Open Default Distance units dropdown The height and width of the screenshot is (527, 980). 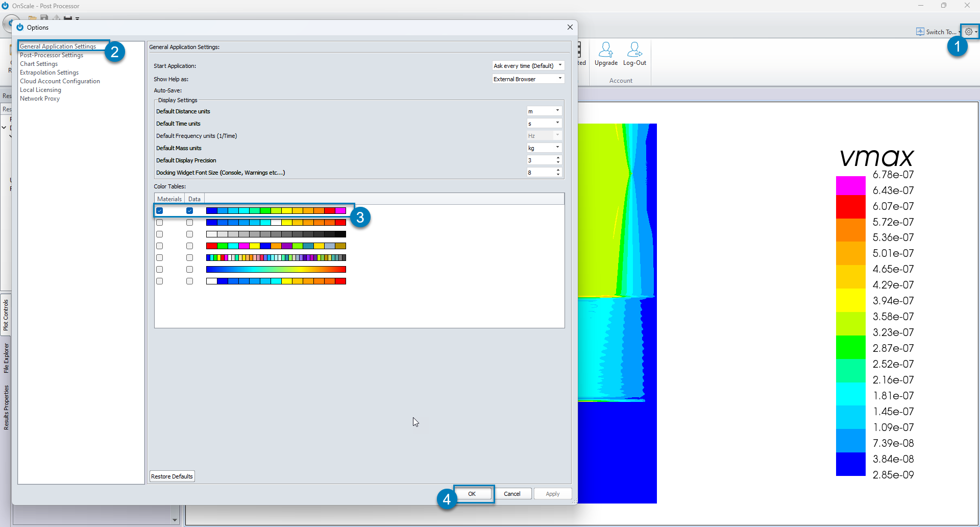[544, 111]
